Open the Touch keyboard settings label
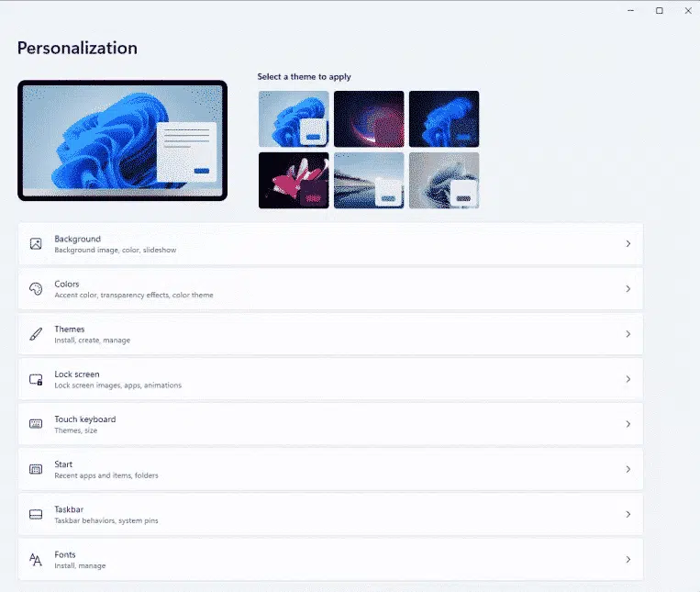The height and width of the screenshot is (592, 700). [84, 419]
